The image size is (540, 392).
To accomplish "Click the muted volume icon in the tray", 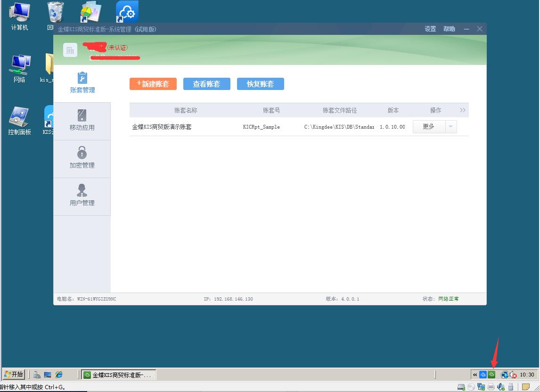I will pos(513,375).
